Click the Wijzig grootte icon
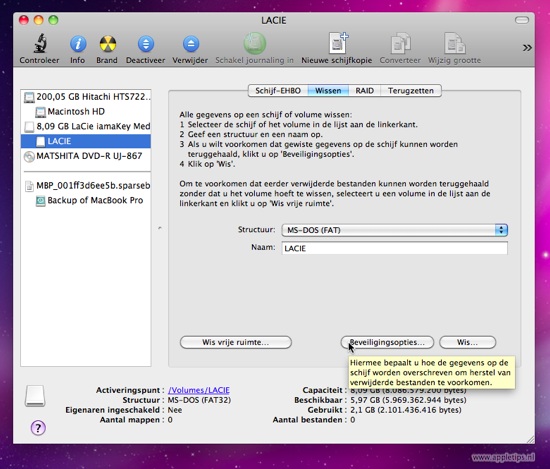 pos(455,43)
